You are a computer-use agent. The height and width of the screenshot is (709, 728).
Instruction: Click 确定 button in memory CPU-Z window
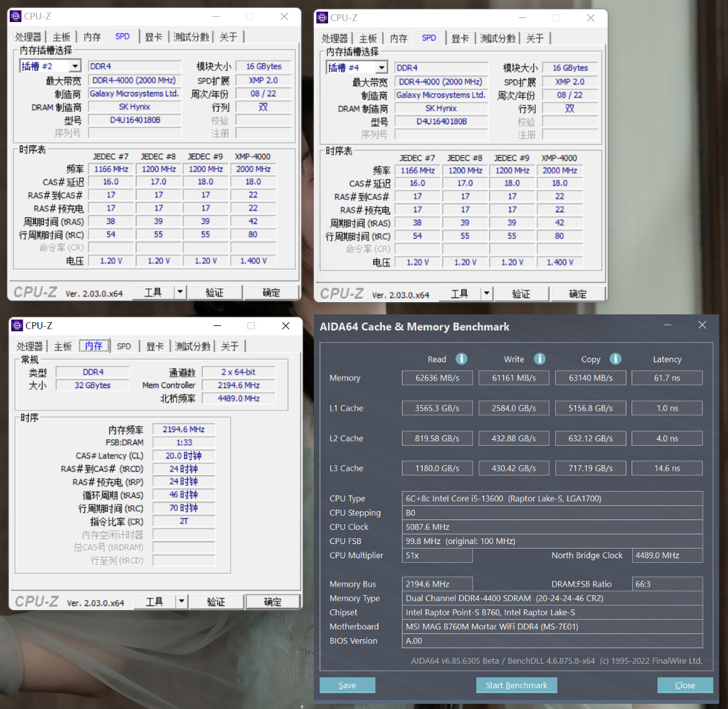pyautogui.click(x=272, y=602)
